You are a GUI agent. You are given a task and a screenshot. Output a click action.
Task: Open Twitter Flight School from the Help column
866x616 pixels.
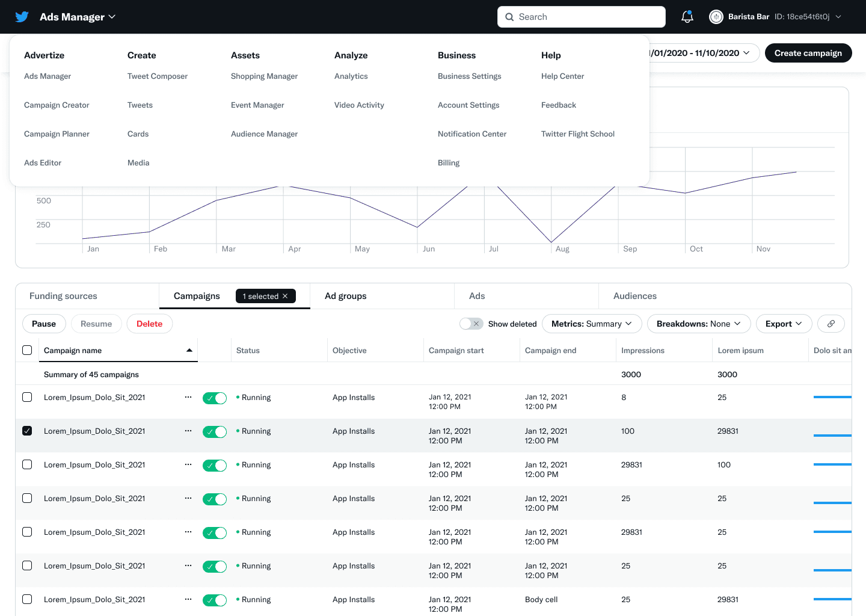[x=577, y=134]
